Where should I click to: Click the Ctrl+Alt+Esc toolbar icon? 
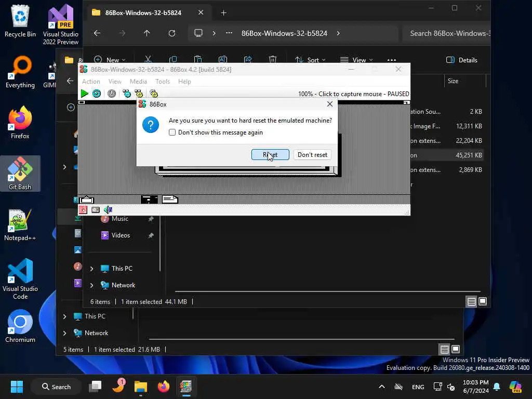(x=138, y=94)
